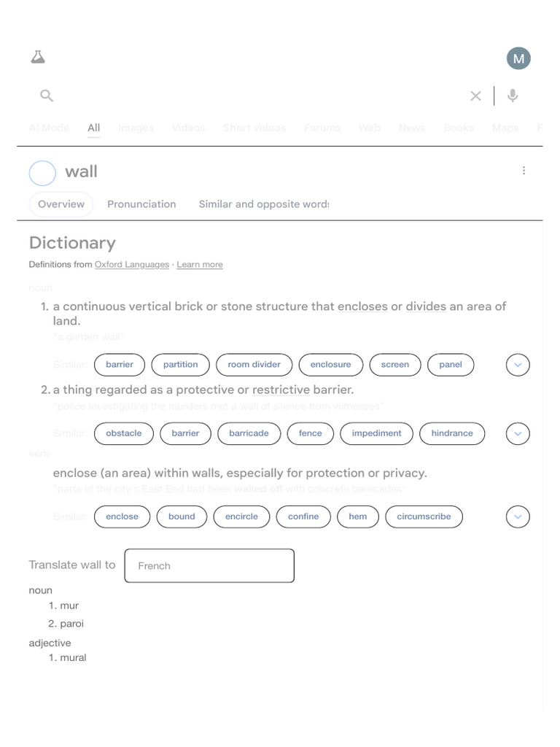
Task: Choose the French translation language box
Action: (209, 566)
